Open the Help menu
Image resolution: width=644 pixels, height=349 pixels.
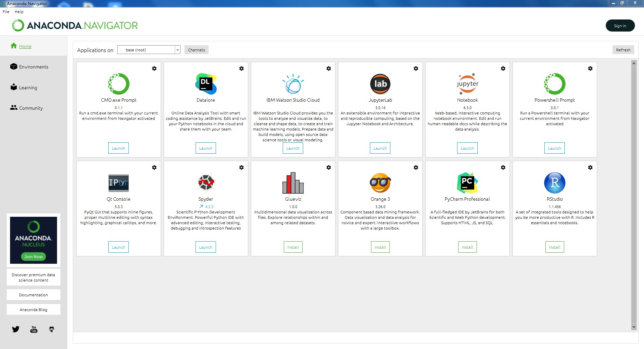pyautogui.click(x=19, y=12)
